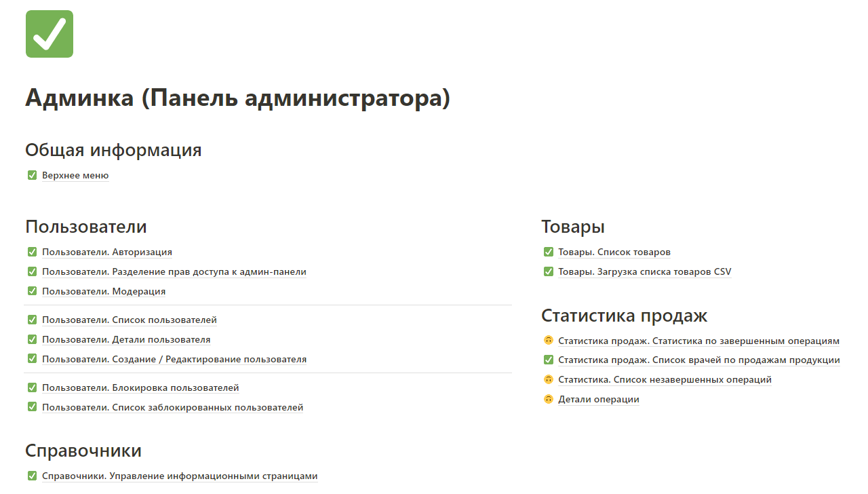Click check emoji beside Список заблокированных пользователей

point(32,407)
